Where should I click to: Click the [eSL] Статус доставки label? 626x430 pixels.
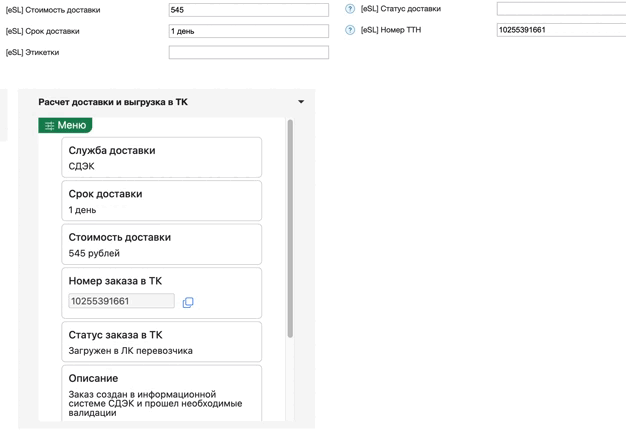(401, 9)
